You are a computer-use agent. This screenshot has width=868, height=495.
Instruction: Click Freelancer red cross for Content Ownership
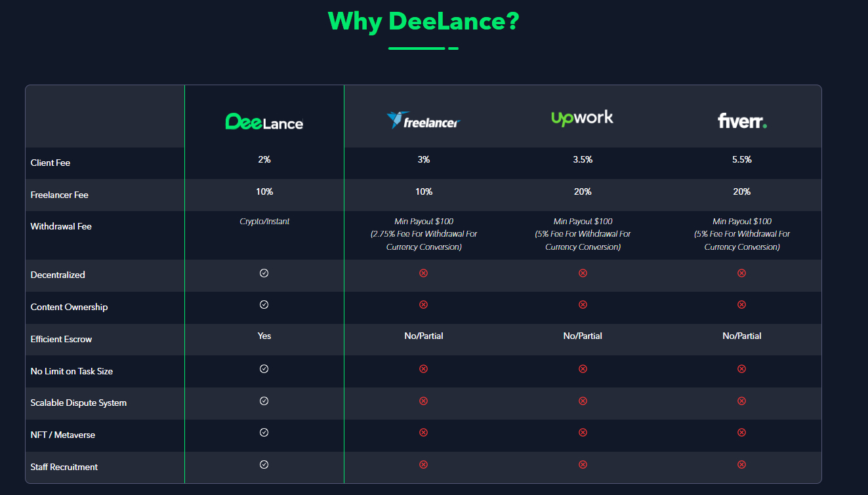point(423,305)
